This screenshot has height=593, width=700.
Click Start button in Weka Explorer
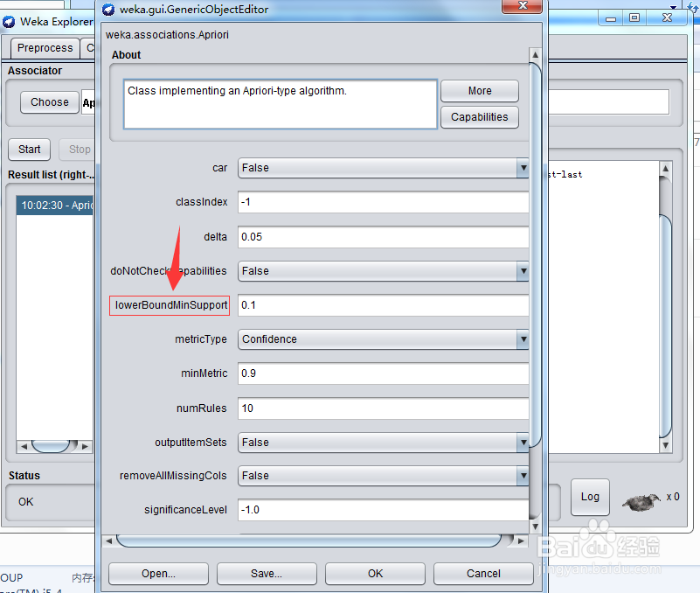29,150
